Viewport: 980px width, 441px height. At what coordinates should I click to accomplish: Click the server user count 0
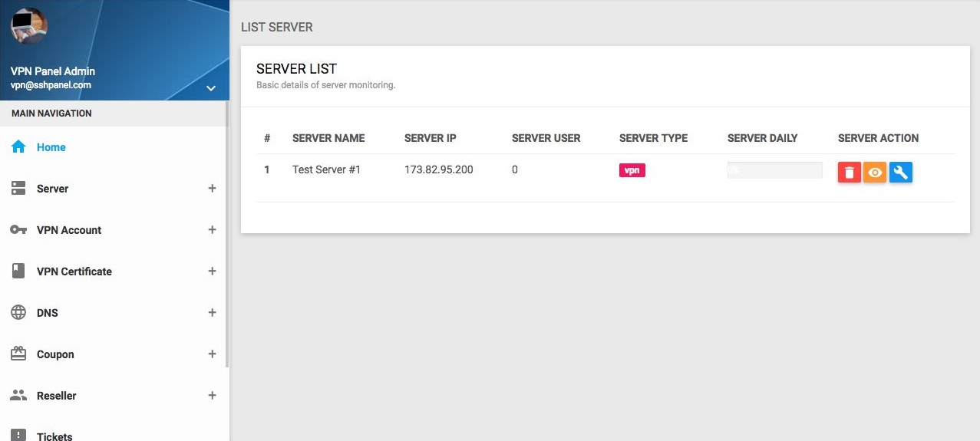[x=515, y=169]
